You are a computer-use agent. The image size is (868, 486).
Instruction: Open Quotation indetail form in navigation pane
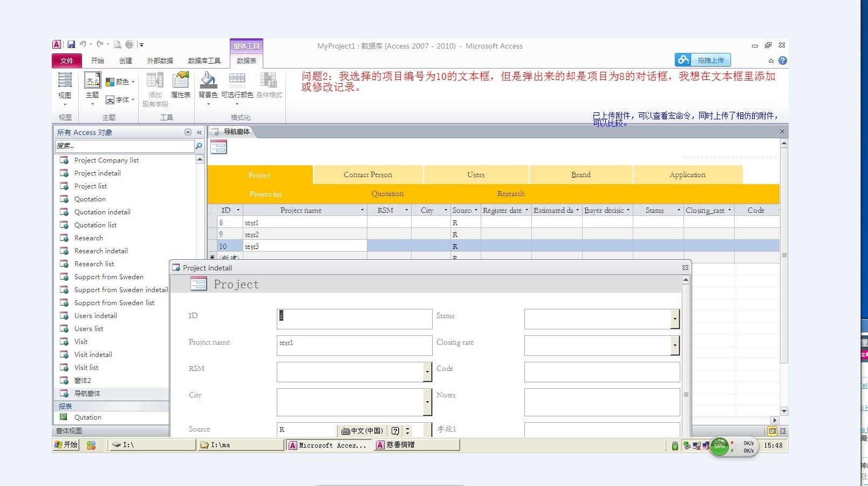[x=102, y=212]
